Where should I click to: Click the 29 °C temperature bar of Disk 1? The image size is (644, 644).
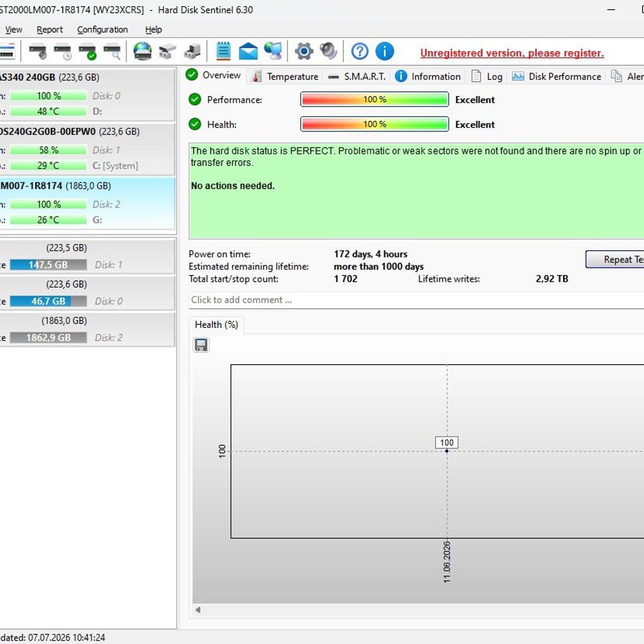[x=48, y=165]
